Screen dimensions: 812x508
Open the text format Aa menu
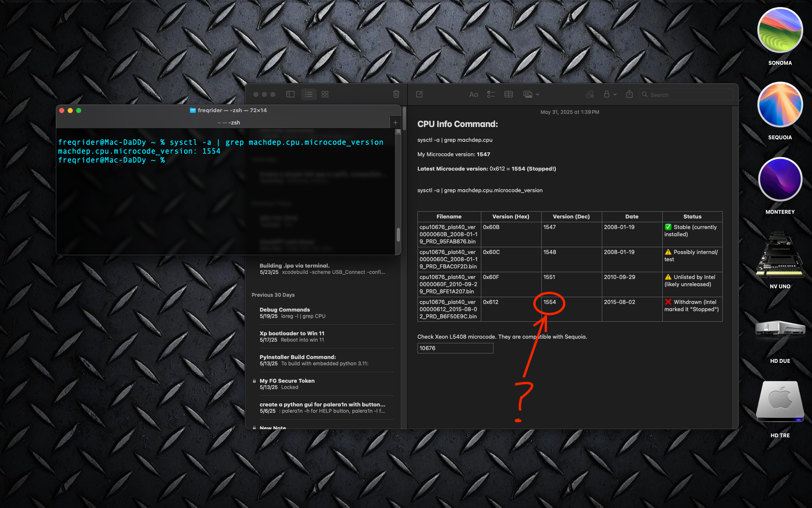[473, 94]
